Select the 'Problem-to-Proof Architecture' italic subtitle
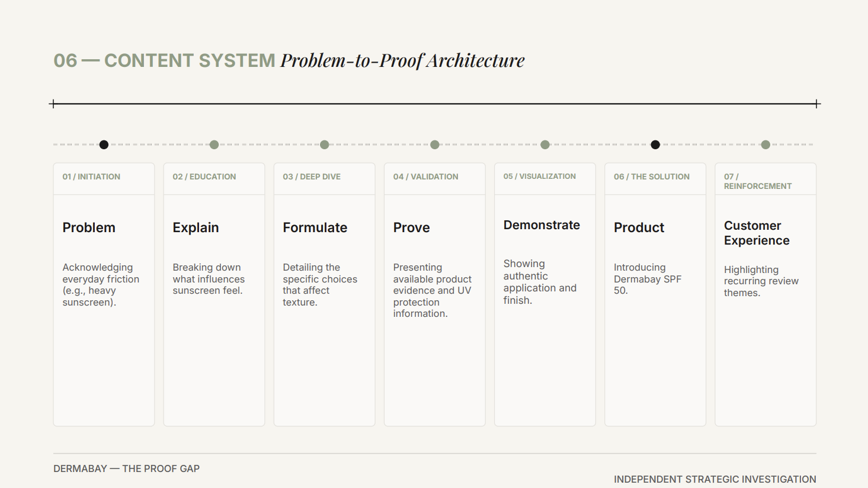The image size is (868, 488). click(x=403, y=60)
